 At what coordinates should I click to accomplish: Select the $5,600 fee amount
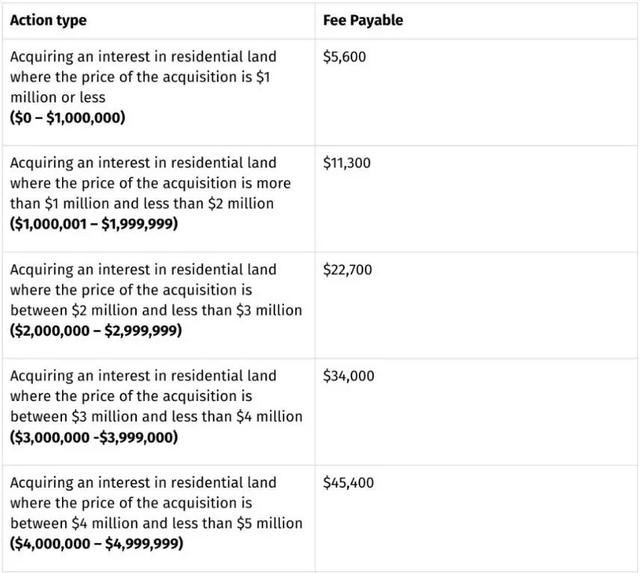click(345, 57)
